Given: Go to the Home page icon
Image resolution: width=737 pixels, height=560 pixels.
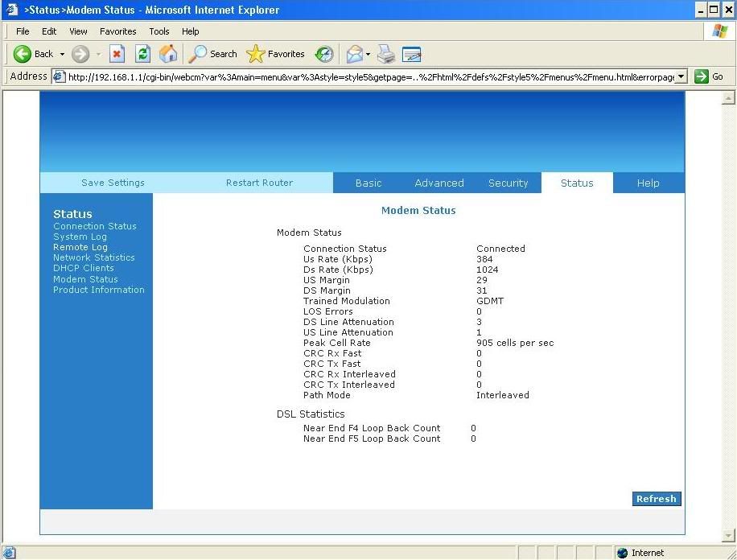Looking at the screenshot, I should (x=167, y=54).
